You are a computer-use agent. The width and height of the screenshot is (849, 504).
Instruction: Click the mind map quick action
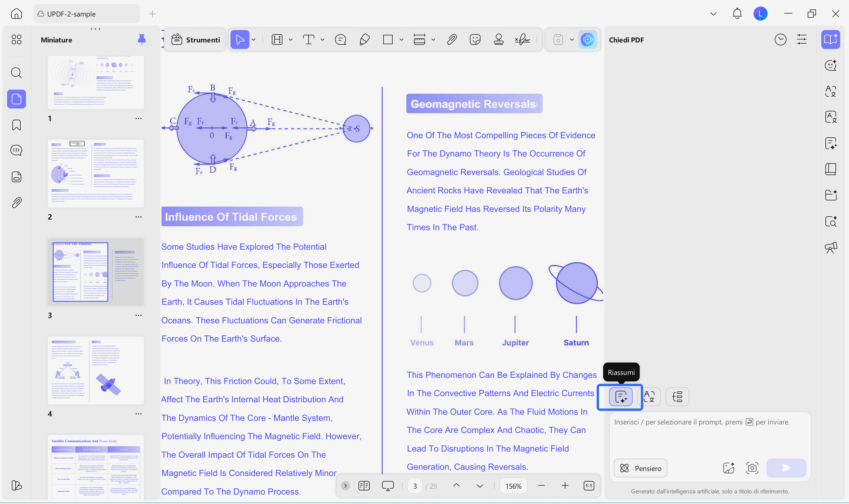tap(677, 397)
